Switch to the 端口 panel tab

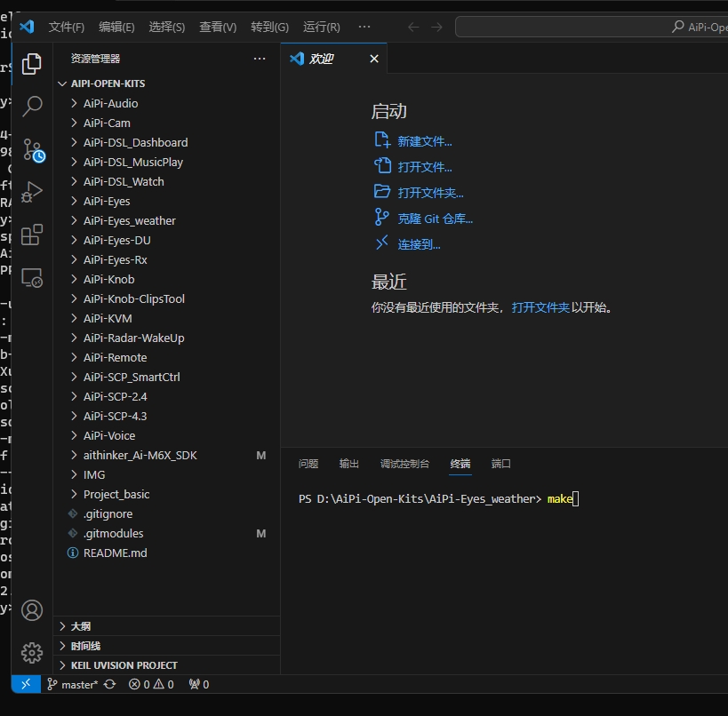tap(501, 464)
